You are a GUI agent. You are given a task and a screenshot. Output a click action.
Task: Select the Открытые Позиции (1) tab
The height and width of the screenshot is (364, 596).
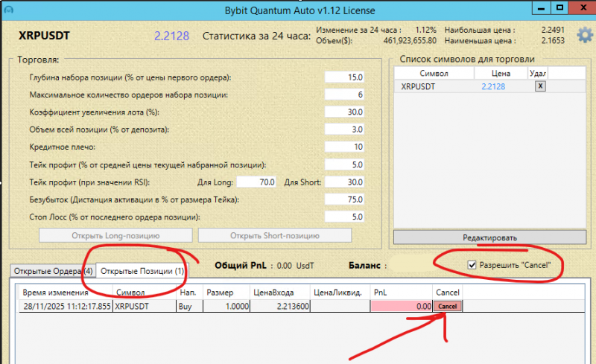point(142,271)
